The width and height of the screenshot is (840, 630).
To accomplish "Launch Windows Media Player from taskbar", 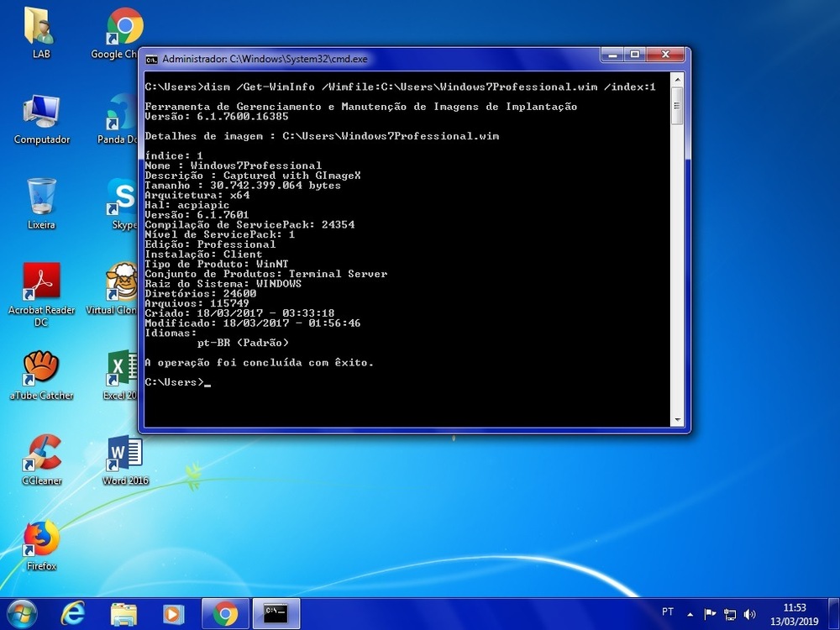I will coord(174,613).
